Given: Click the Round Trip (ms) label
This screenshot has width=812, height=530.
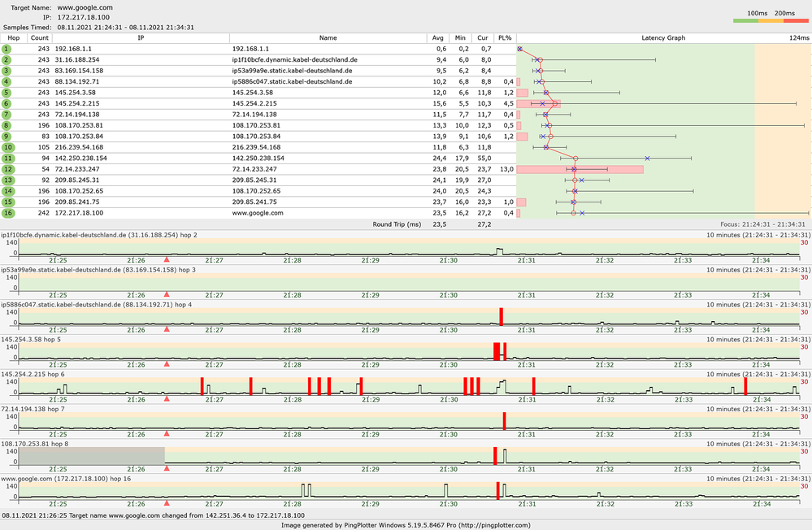Looking at the screenshot, I should point(397,224).
